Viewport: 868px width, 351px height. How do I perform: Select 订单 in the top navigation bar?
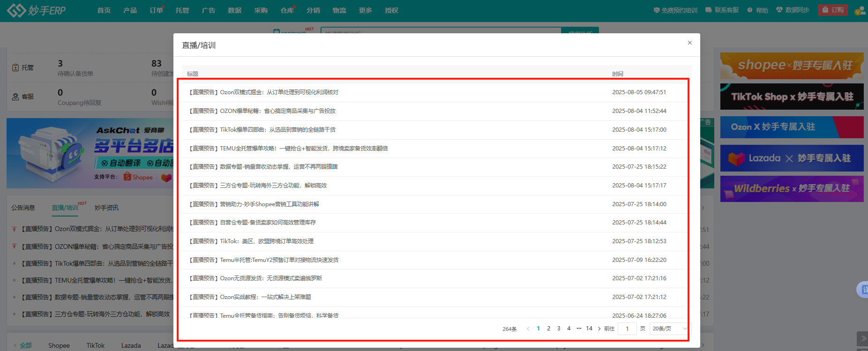coord(156,10)
